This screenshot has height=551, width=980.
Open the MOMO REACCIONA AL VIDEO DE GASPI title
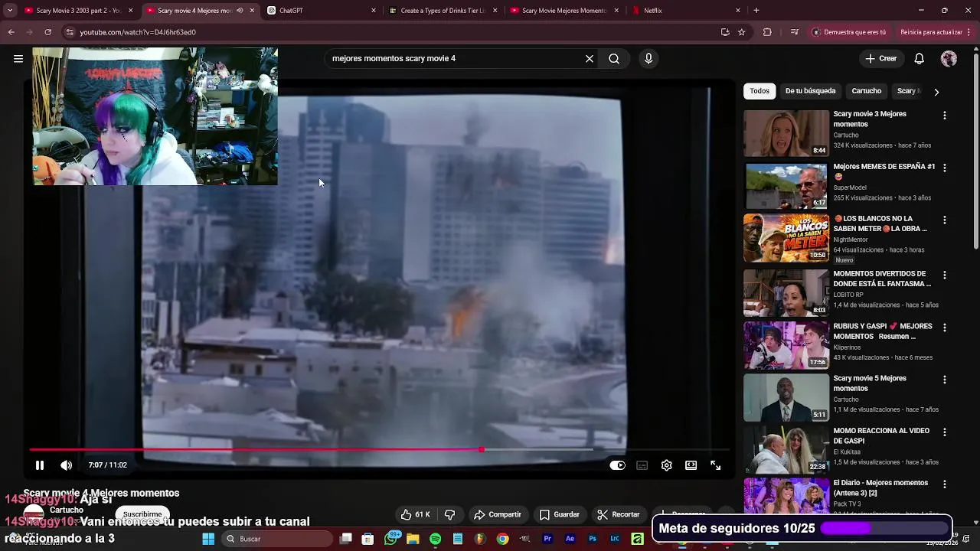(881, 435)
